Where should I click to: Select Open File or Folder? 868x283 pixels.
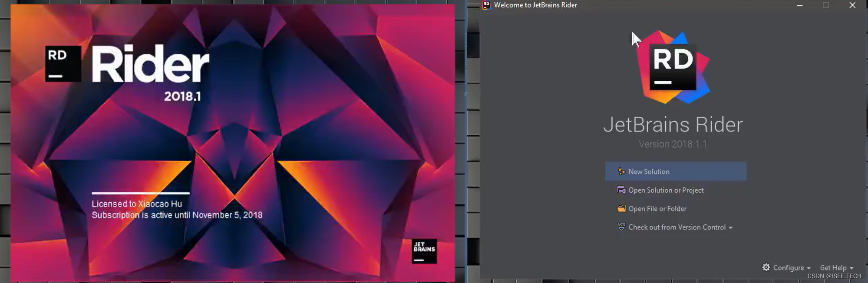point(657,209)
